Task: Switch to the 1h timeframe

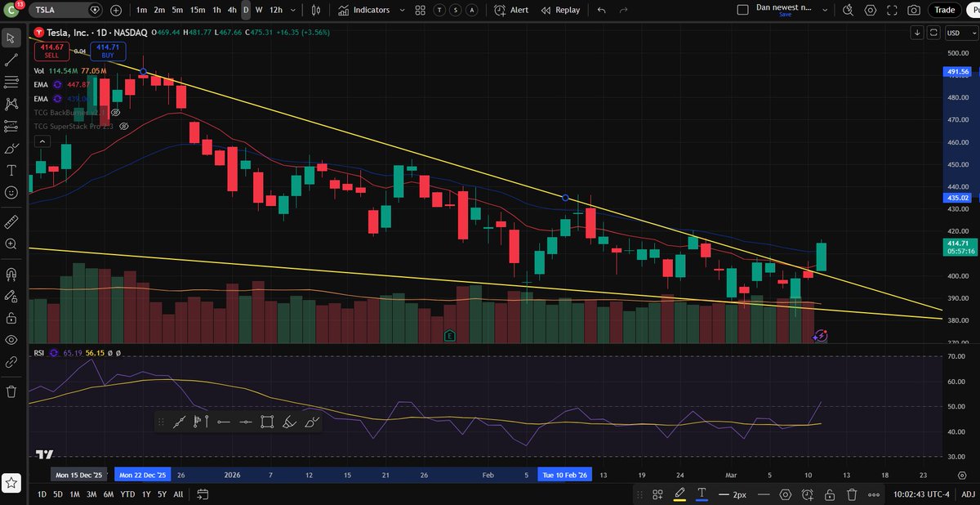Action: [x=216, y=11]
